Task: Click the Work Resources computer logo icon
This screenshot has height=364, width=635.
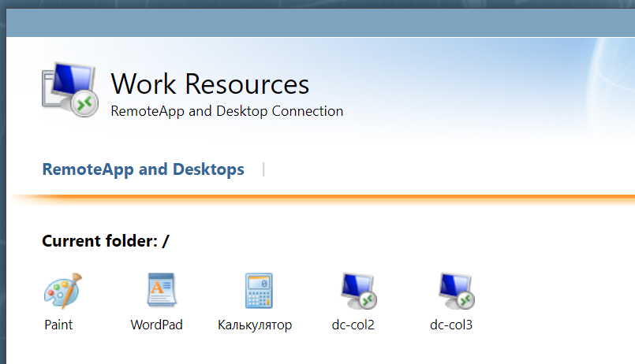Action: (70, 90)
